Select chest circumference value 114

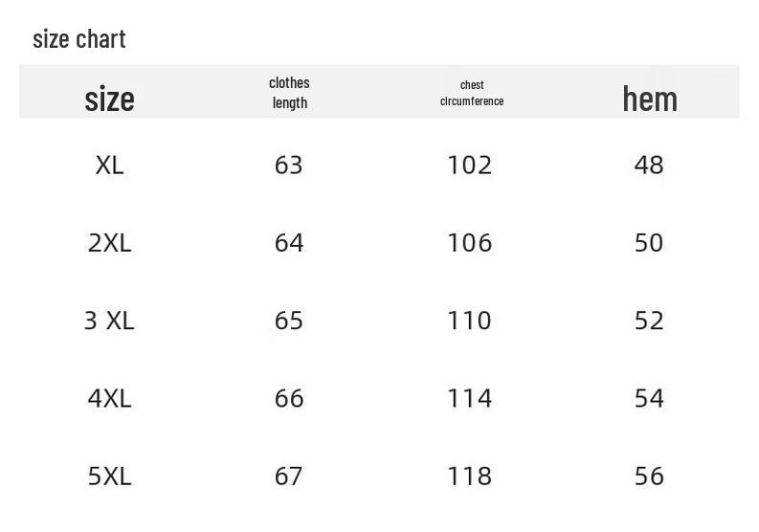click(470, 399)
